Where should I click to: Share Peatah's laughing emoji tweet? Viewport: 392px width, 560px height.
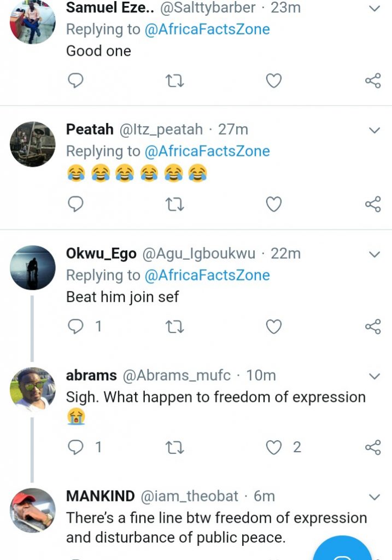click(372, 205)
